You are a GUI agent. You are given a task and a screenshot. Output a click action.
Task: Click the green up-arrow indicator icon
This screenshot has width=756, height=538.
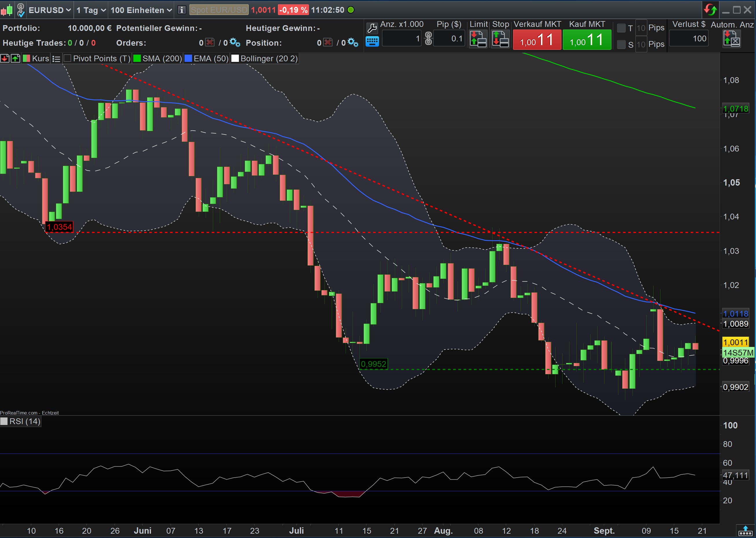tap(16, 59)
